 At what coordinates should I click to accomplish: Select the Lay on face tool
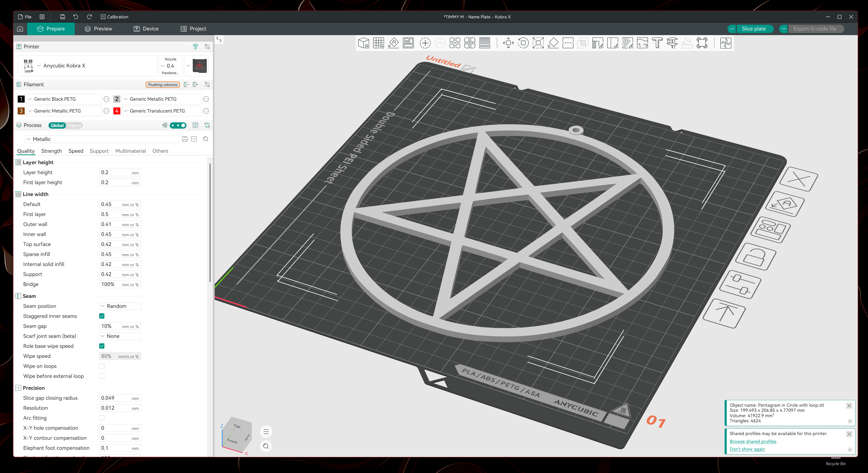tap(553, 43)
